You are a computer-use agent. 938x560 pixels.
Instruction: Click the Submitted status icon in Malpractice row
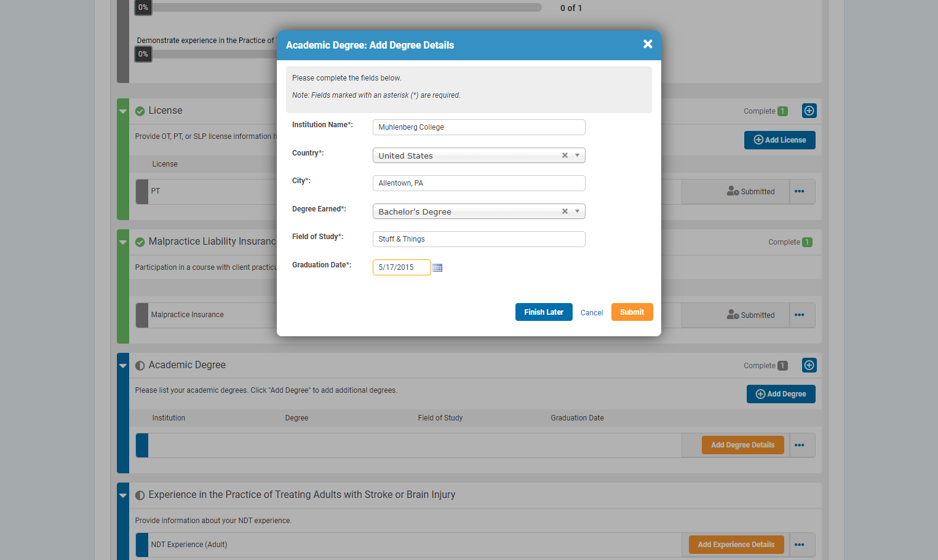tap(733, 315)
